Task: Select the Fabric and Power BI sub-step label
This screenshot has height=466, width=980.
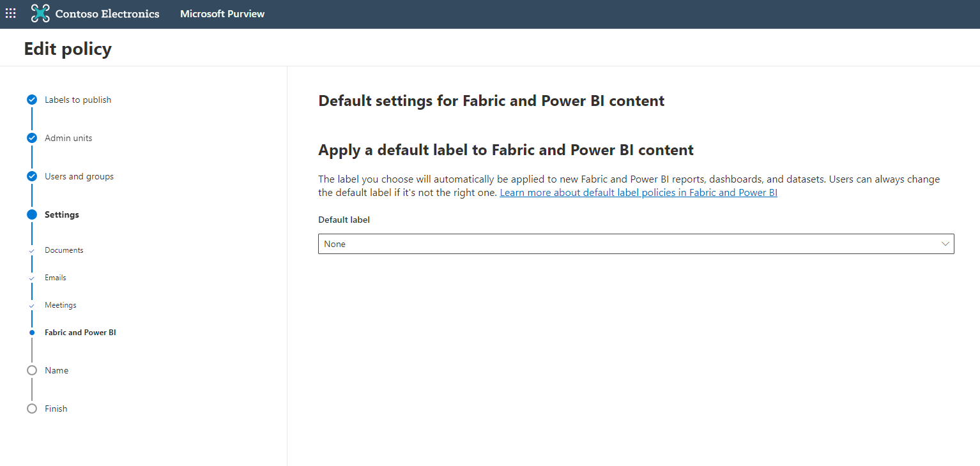Action: pyautogui.click(x=80, y=333)
